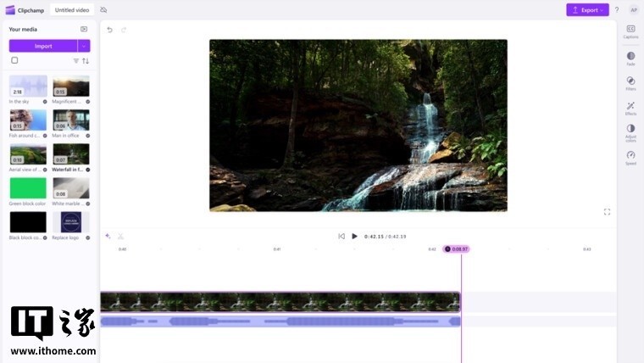Open the media filter options

75,61
